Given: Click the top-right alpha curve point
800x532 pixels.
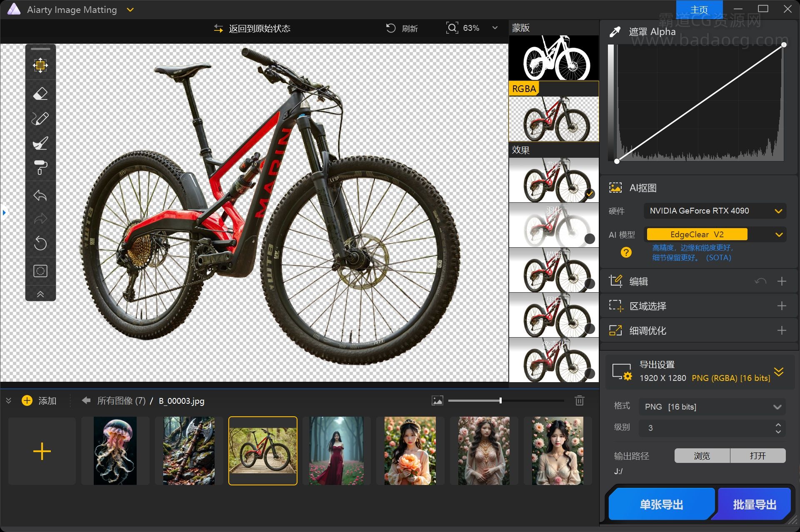Looking at the screenshot, I should [784, 45].
